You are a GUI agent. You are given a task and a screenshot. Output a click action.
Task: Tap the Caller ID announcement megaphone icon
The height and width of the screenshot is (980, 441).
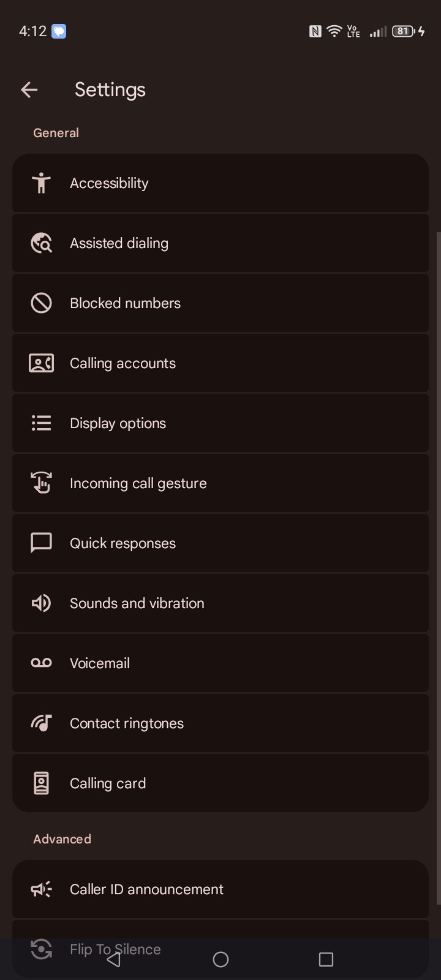41,889
